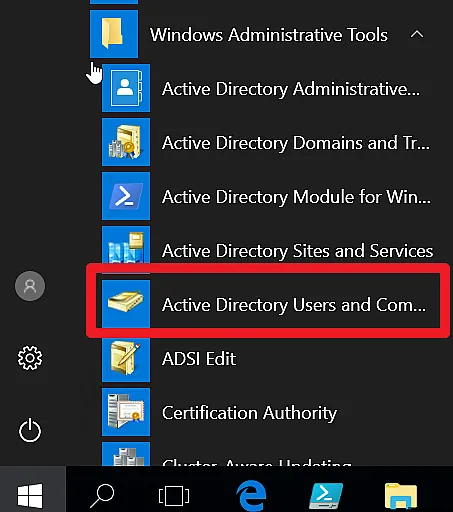The width and height of the screenshot is (453, 512).
Task: Launch the ADSI Edit icon
Action: 126,360
